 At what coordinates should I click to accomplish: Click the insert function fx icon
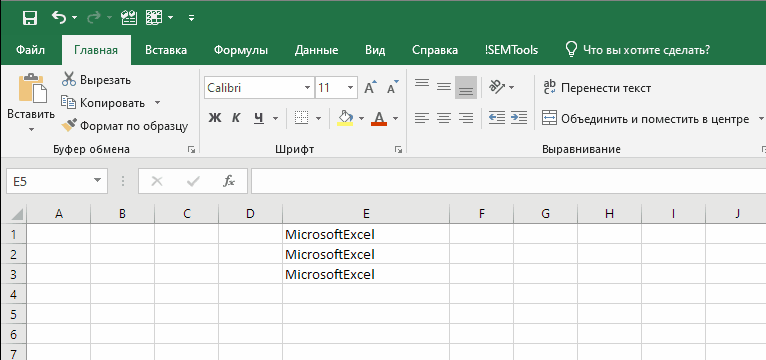tap(229, 181)
